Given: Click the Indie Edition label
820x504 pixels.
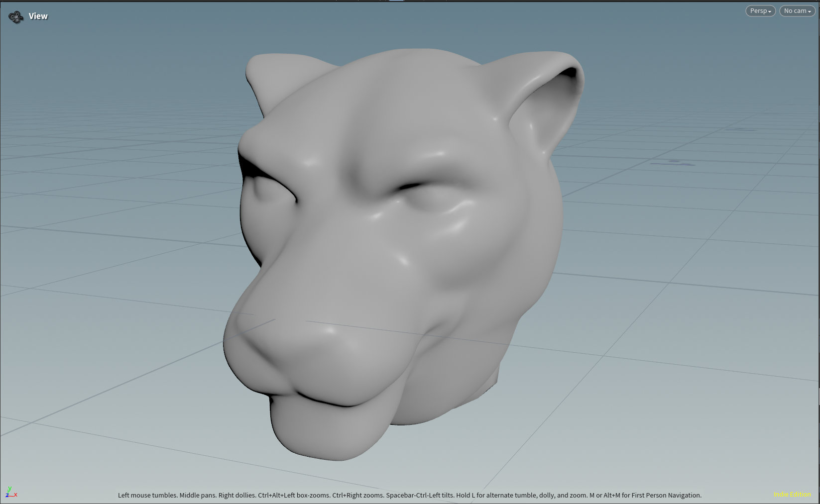Looking at the screenshot, I should click(x=792, y=494).
